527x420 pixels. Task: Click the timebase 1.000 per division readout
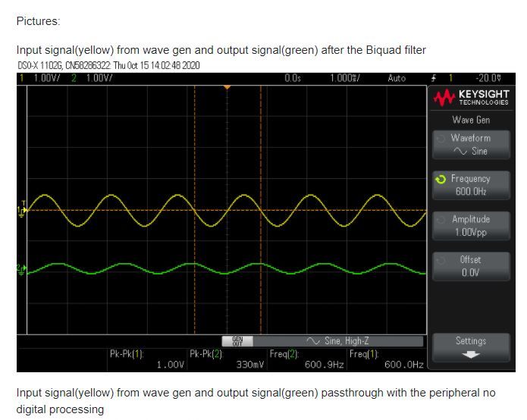pos(345,78)
